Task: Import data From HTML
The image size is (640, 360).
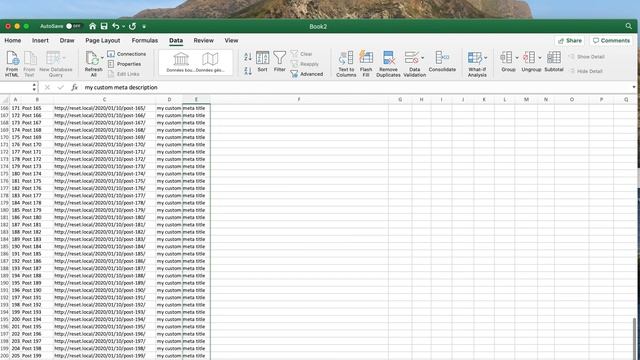Action: coord(12,64)
